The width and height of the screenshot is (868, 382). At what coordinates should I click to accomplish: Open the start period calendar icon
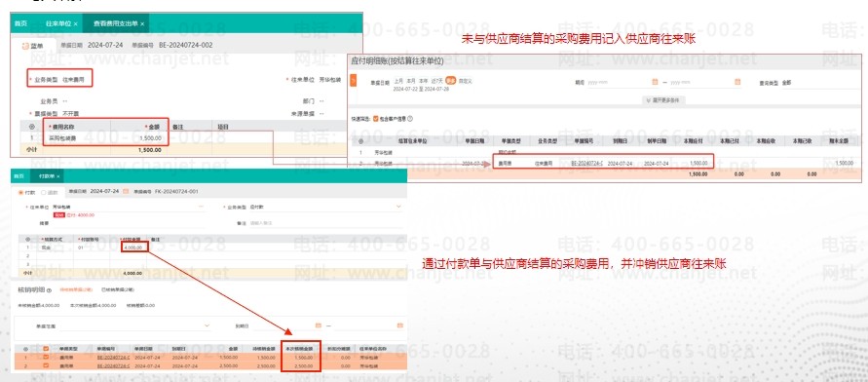[x=655, y=82]
